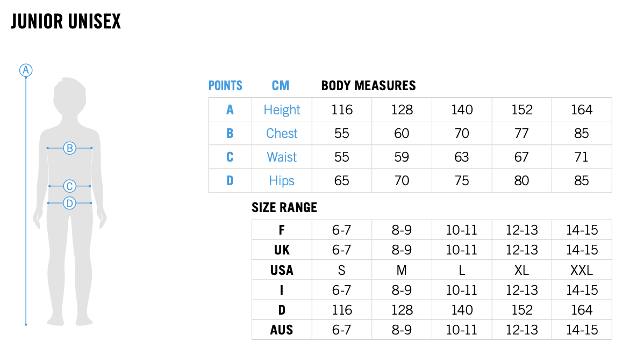Click the Hips label in the table

coord(282,180)
